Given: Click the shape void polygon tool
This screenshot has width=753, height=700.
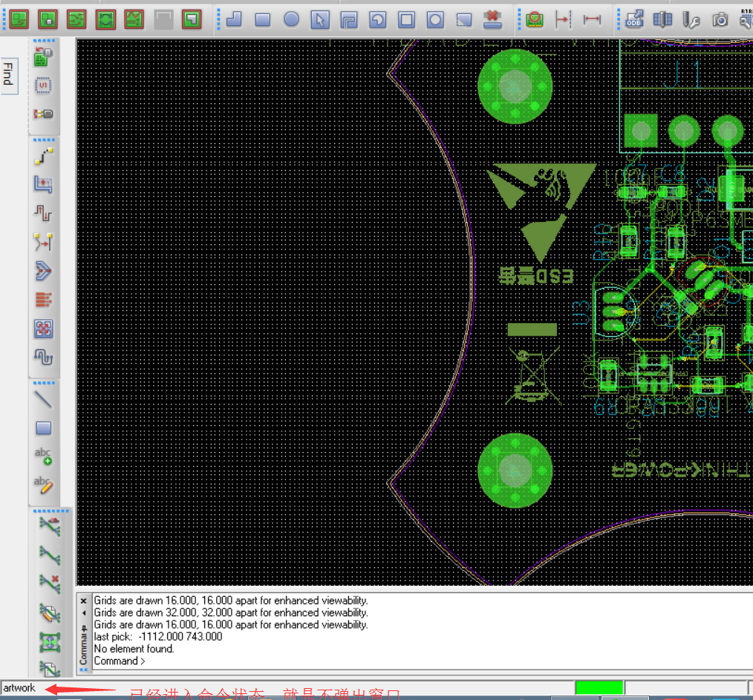Looking at the screenshot, I should click(x=349, y=20).
